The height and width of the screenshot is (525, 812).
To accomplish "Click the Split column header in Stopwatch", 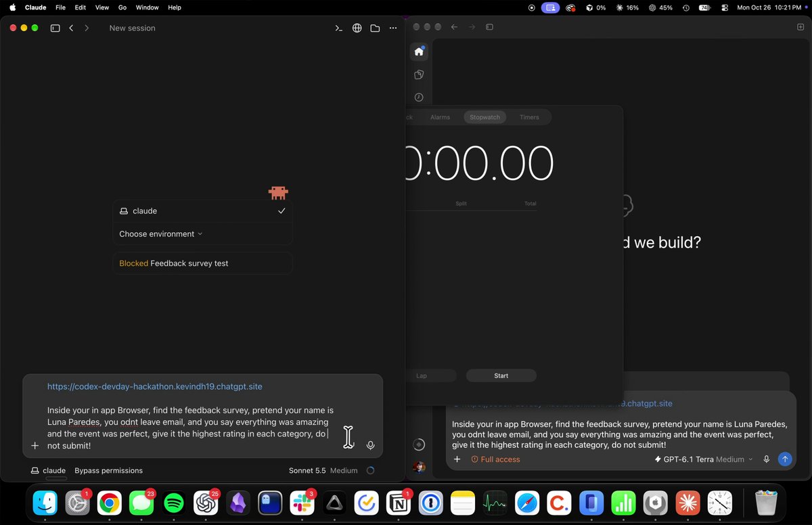I will pyautogui.click(x=461, y=203).
